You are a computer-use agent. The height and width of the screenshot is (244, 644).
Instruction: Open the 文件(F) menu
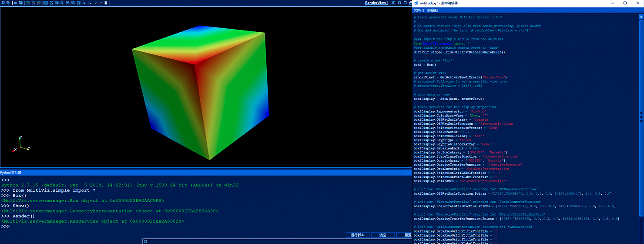[418, 10]
